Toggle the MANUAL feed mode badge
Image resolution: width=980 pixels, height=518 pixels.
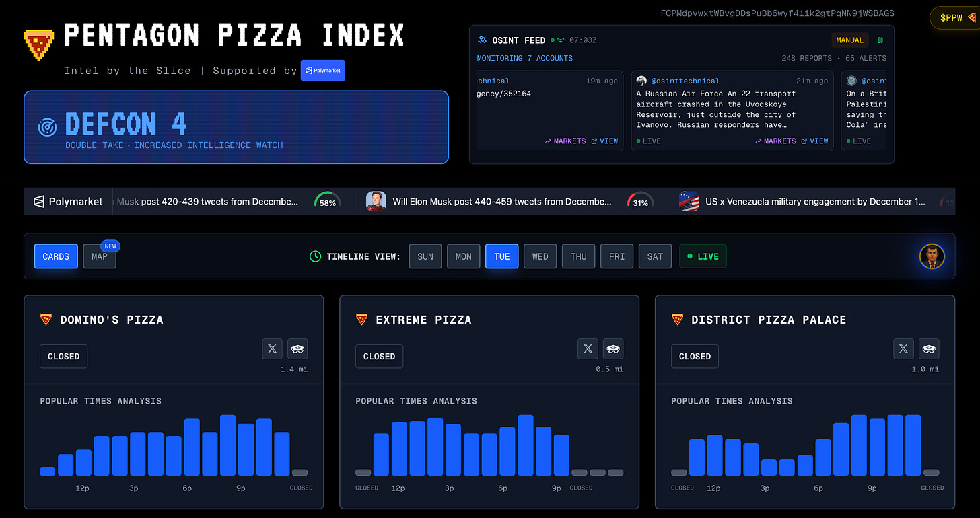coord(849,40)
